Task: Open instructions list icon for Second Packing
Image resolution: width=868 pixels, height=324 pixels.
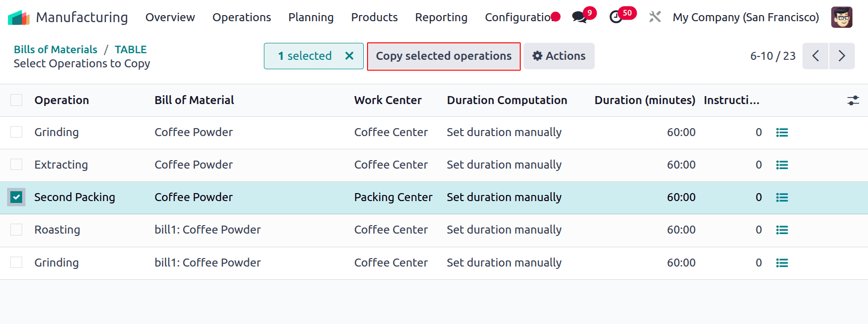Action: click(782, 198)
